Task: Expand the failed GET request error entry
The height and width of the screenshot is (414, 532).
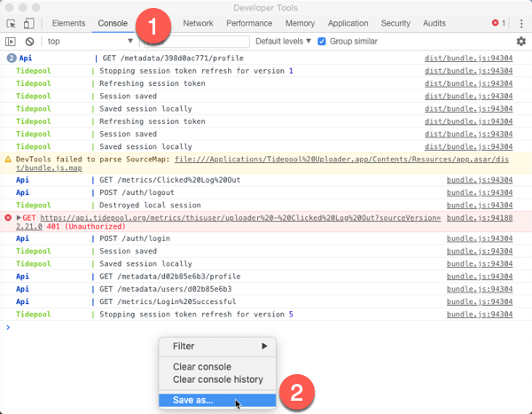Action: click(x=19, y=217)
